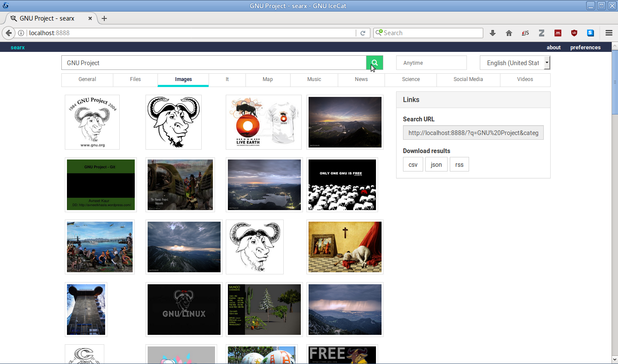
Task: Click the about link in header
Action: [x=554, y=48]
